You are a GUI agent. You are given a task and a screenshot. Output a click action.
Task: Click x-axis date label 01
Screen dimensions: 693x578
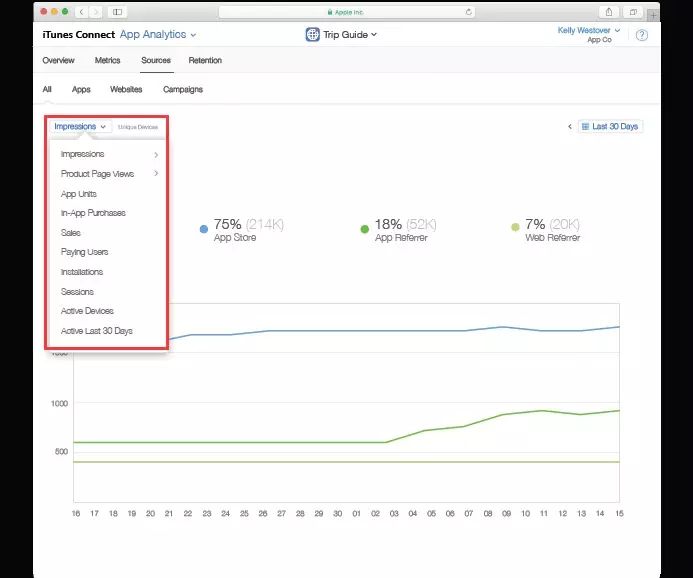[x=357, y=513]
